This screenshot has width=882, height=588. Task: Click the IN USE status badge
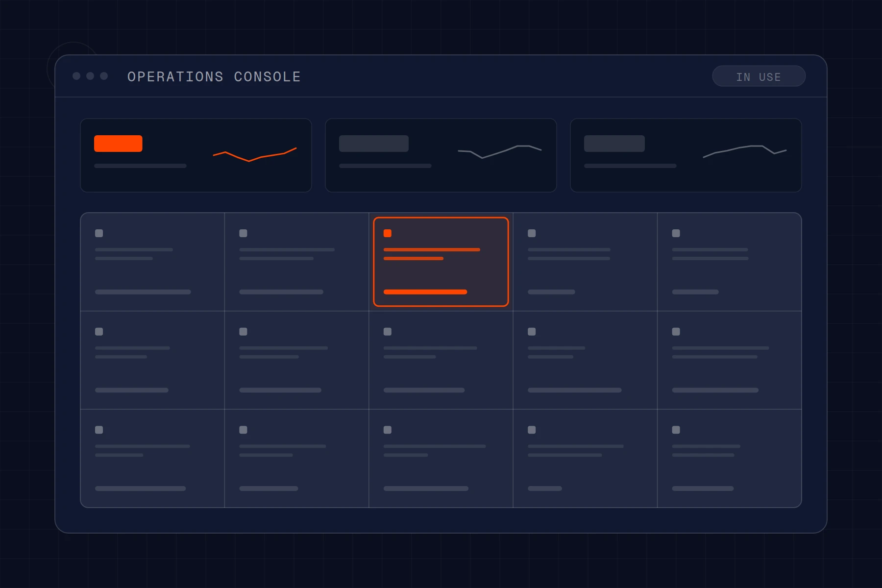(759, 76)
